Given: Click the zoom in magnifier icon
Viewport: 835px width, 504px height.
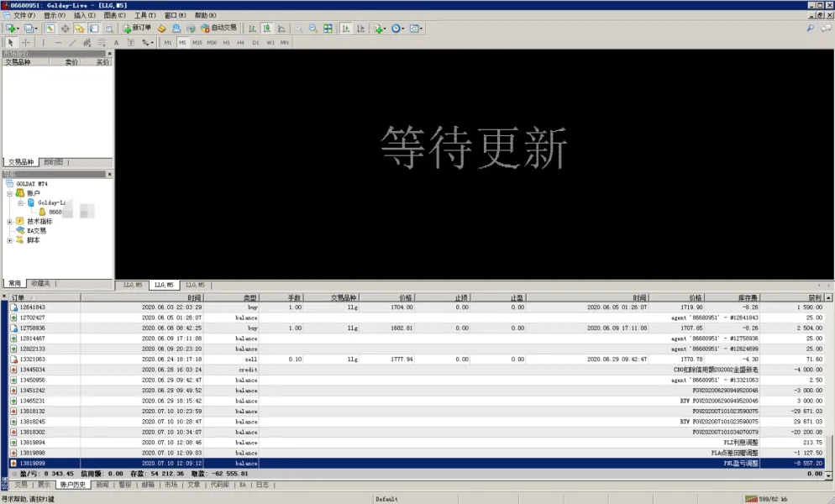Looking at the screenshot, I should 298,29.
